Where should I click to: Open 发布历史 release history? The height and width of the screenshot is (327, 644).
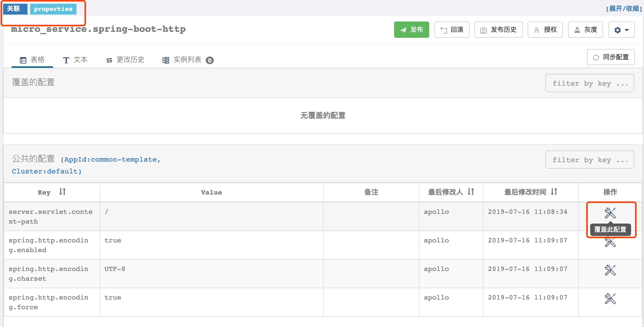pyautogui.click(x=498, y=30)
